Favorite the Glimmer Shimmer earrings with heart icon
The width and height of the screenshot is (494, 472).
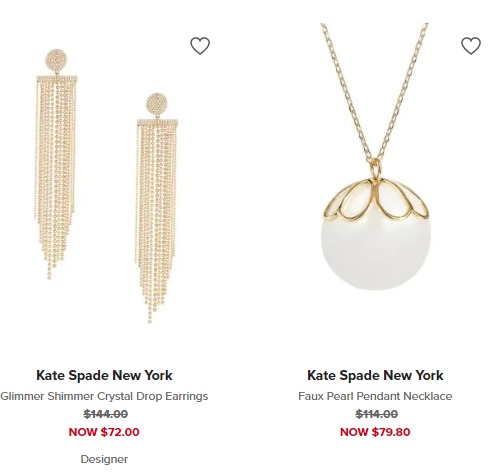click(200, 46)
